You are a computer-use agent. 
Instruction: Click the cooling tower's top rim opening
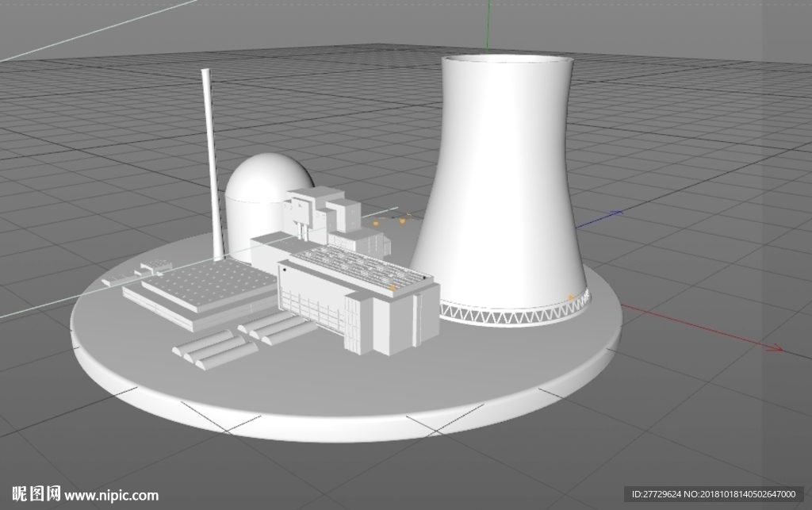(507, 59)
